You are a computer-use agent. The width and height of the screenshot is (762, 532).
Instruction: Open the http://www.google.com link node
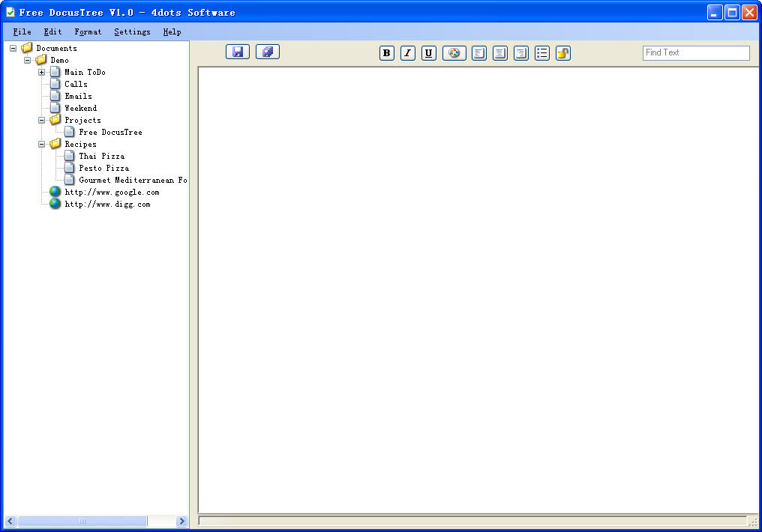[x=112, y=193]
